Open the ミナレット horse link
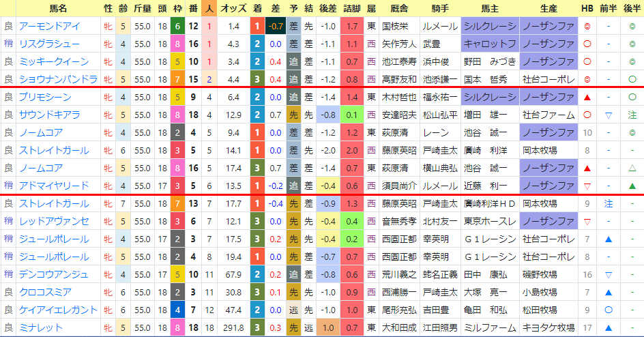The image size is (644, 337). click(x=41, y=327)
